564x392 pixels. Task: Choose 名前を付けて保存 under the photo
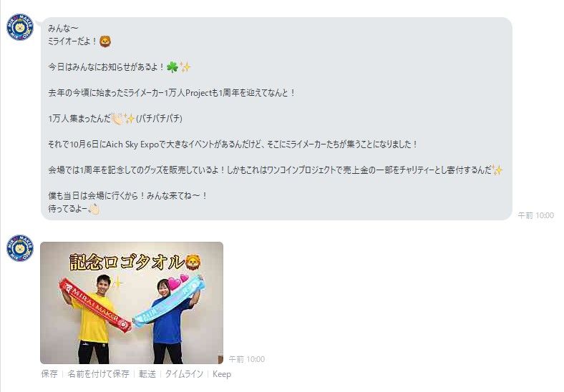coord(98,374)
